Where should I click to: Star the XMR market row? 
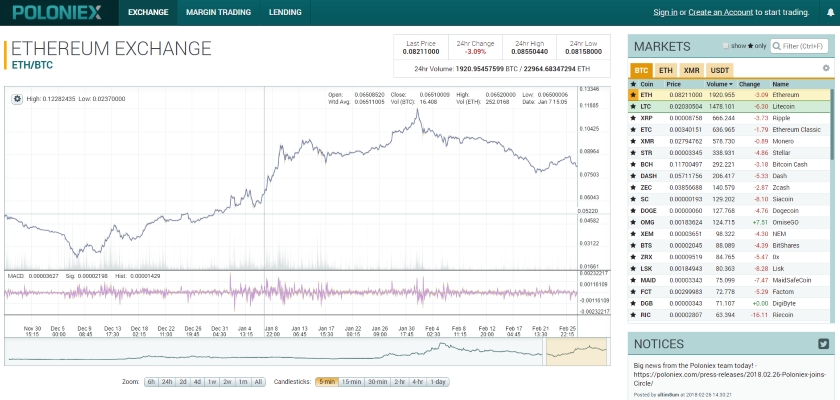(633, 141)
